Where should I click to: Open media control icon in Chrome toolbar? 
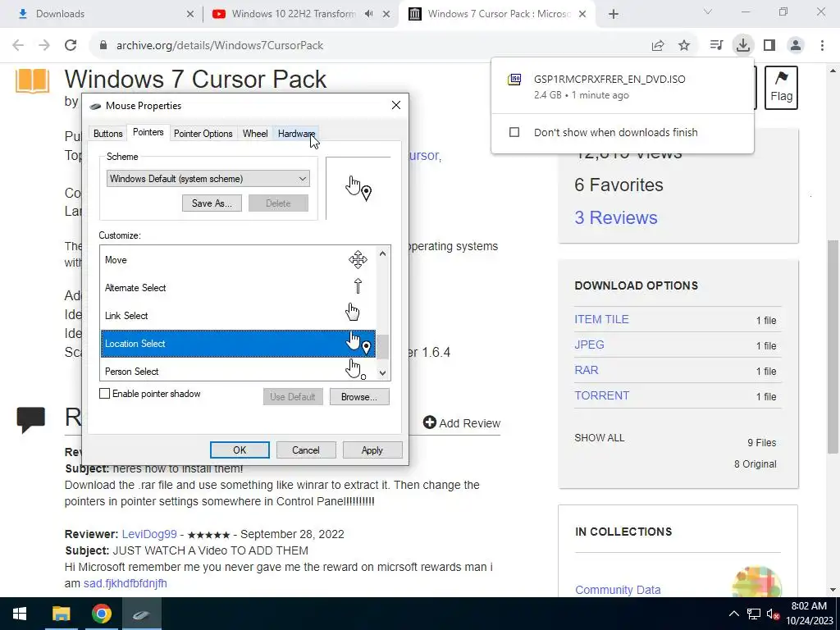coord(716,46)
